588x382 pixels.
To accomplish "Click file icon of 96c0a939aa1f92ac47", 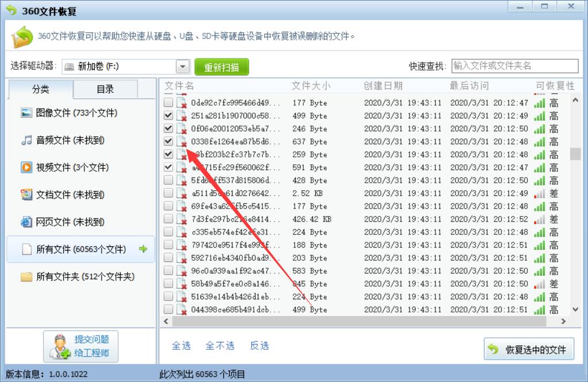I will 181,271.
